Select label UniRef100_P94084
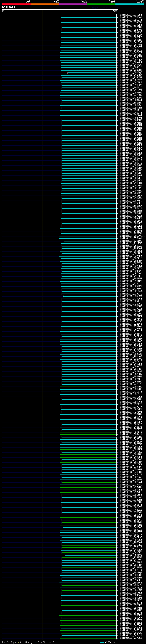 coord(131,248)
